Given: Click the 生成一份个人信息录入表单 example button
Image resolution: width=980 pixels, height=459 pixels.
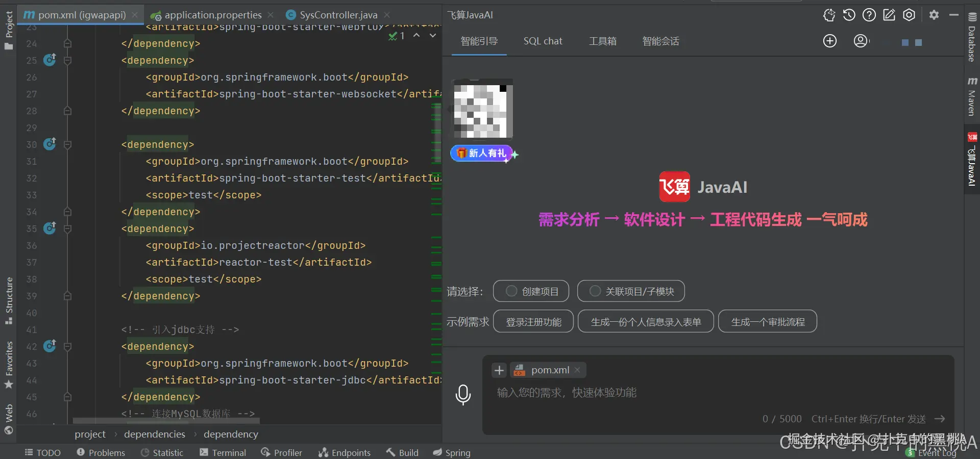Looking at the screenshot, I should click(646, 322).
